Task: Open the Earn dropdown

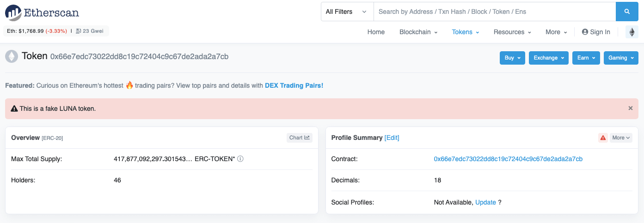Action: [586, 58]
